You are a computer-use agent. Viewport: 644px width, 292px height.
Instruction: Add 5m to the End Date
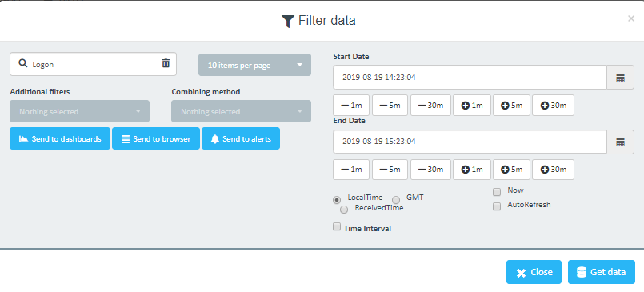point(512,170)
